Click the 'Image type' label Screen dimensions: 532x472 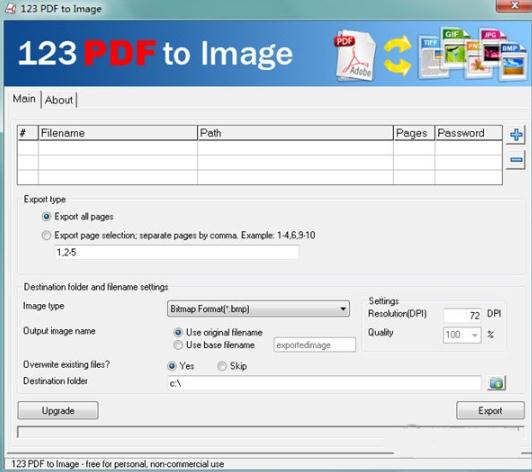43,306
